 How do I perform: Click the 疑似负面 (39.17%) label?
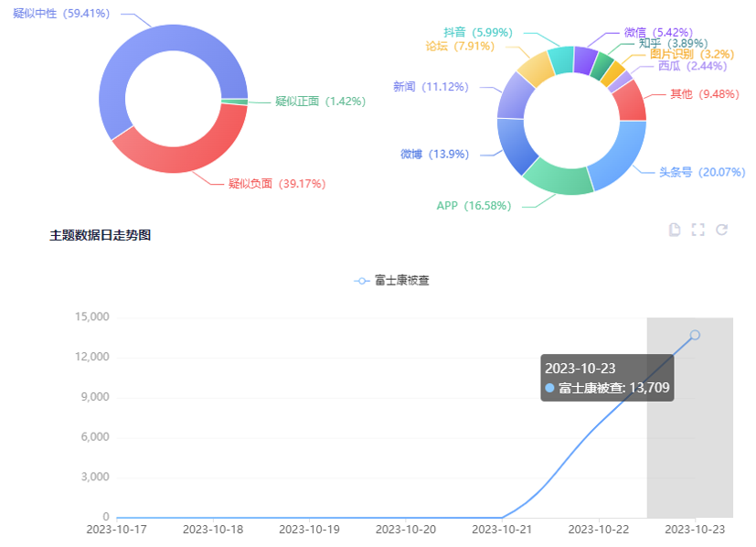tap(277, 184)
